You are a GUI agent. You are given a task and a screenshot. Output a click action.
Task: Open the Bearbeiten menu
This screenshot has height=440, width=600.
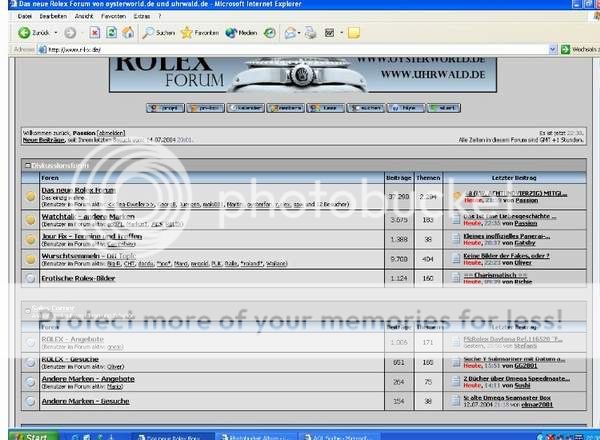[53, 16]
